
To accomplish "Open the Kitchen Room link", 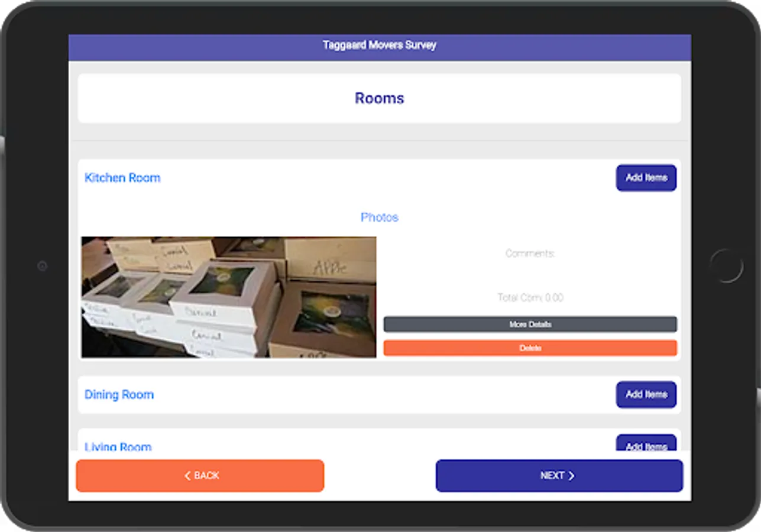I will click(x=122, y=178).
